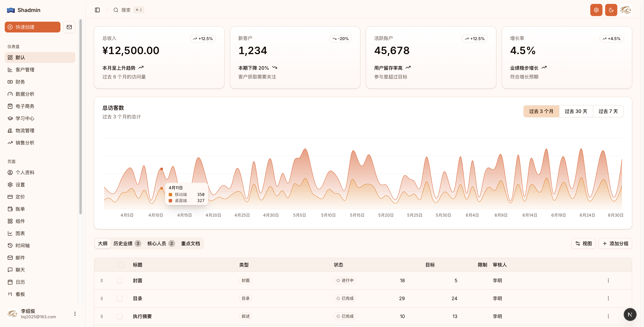This screenshot has height=327, width=644.
Task: Select the 过去 30 天 range
Action: click(x=576, y=111)
